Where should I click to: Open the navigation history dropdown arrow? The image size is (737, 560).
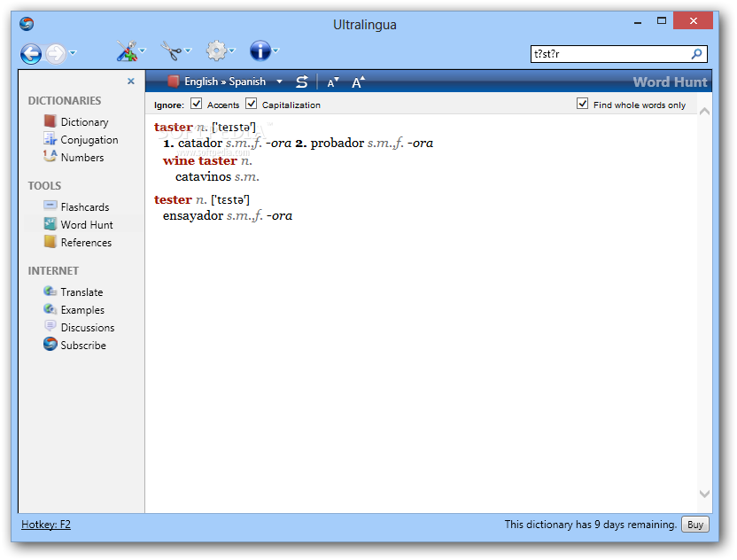pyautogui.click(x=73, y=52)
